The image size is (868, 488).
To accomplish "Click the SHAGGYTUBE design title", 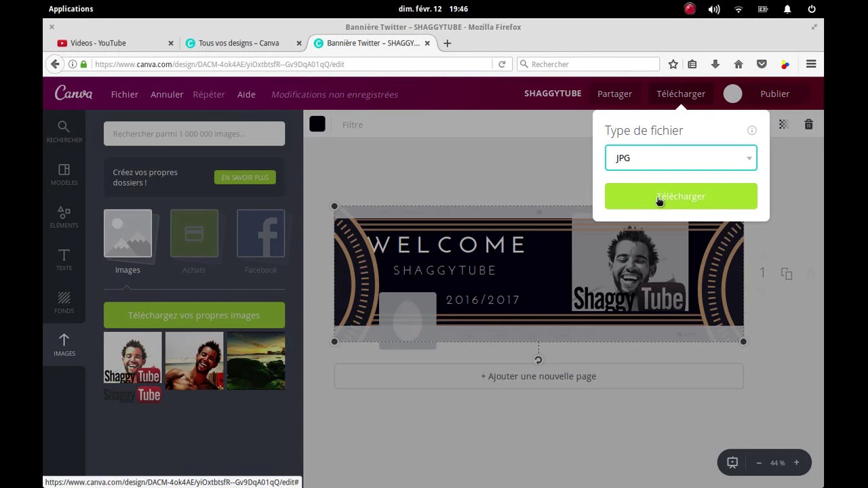I will [553, 94].
